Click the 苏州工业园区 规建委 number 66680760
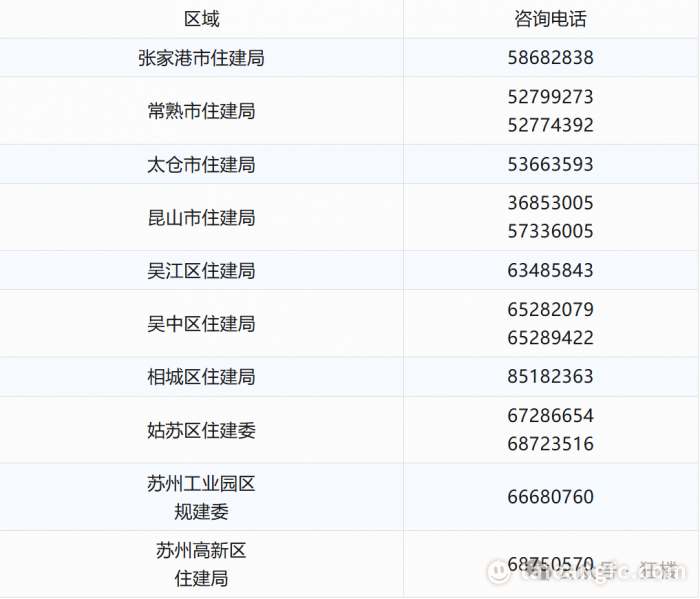The image size is (700, 599). click(550, 497)
